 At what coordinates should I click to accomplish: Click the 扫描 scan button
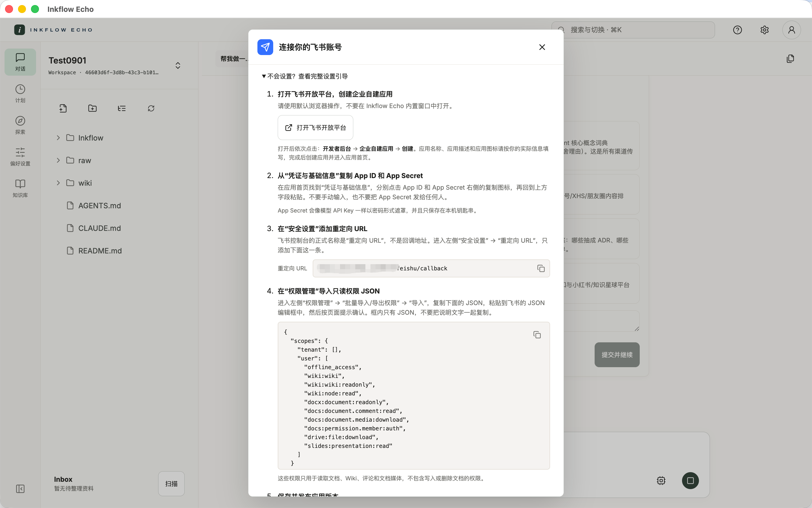point(171,483)
